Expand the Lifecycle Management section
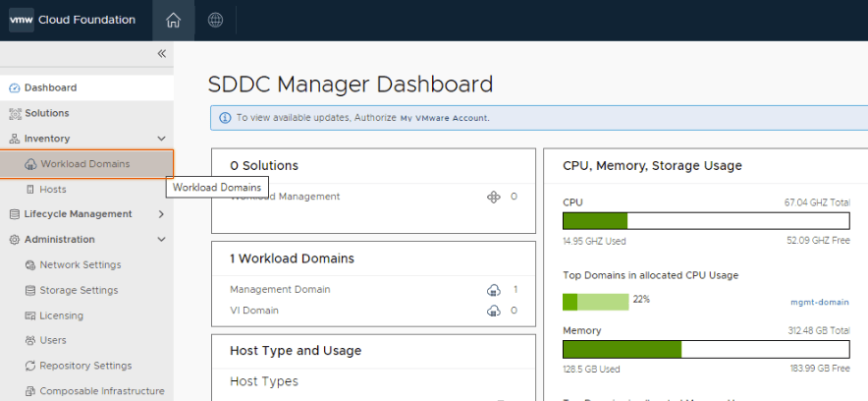 click(162, 214)
